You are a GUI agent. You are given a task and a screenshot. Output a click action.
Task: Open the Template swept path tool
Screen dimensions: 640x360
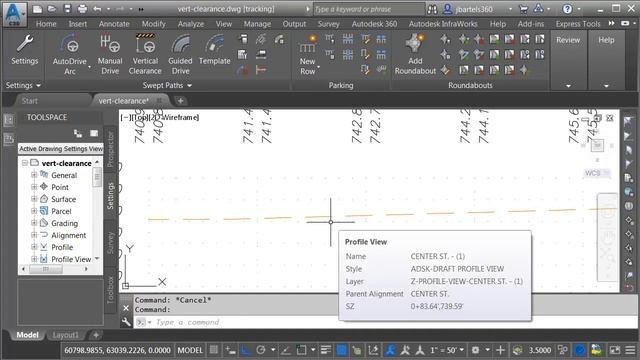pos(215,50)
